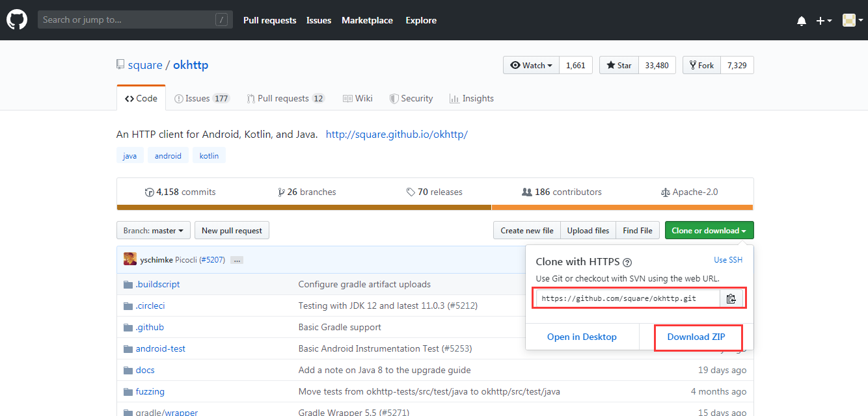View the 70 releases

(x=435, y=192)
